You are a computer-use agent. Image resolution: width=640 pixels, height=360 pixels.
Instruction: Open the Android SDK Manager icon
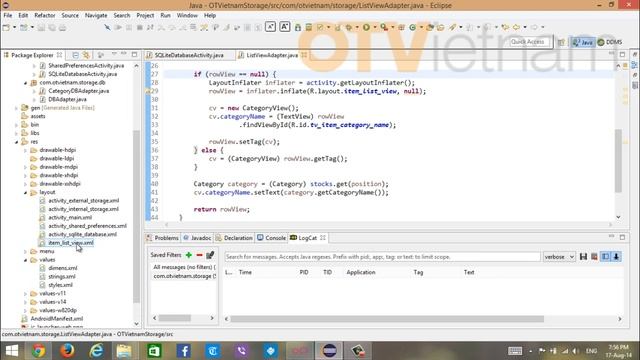point(298,27)
